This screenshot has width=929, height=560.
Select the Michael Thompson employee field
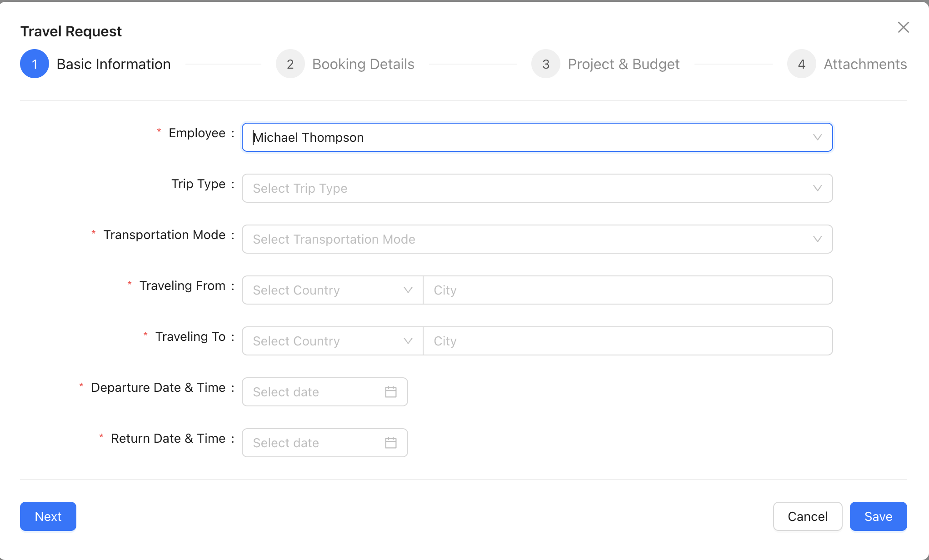point(500,137)
